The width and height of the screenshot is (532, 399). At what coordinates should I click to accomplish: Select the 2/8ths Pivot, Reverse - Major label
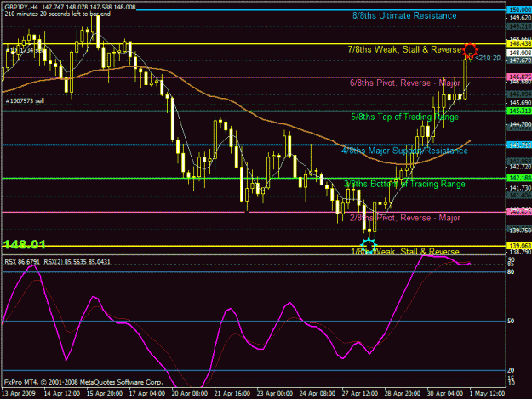tap(405, 218)
